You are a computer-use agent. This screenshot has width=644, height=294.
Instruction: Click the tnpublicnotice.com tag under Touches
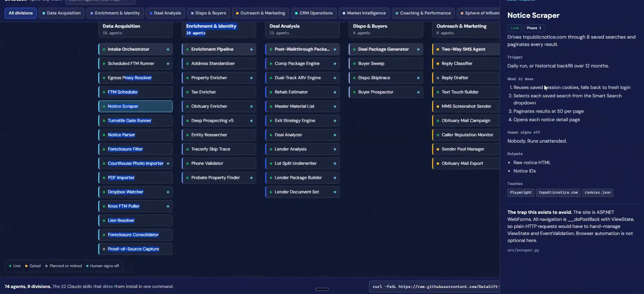pos(558,193)
